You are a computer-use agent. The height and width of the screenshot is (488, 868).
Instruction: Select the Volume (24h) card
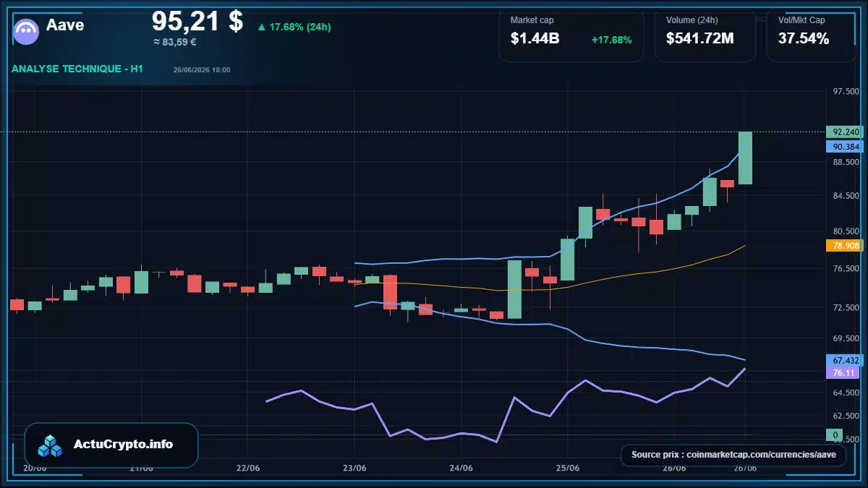(705, 35)
